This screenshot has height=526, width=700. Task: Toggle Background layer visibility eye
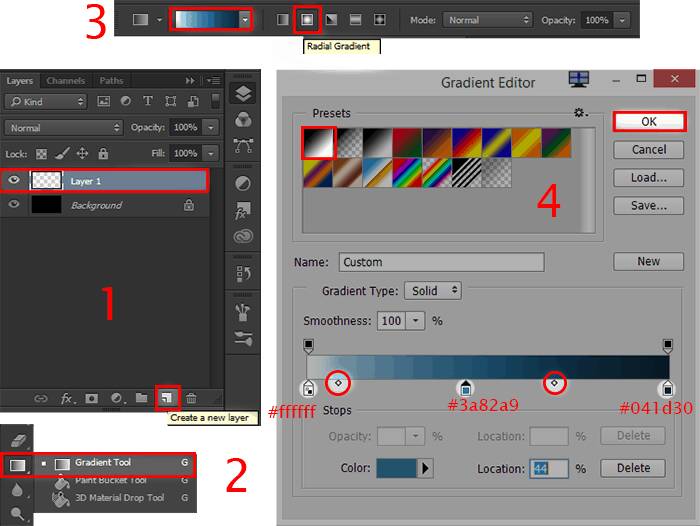click(x=14, y=205)
